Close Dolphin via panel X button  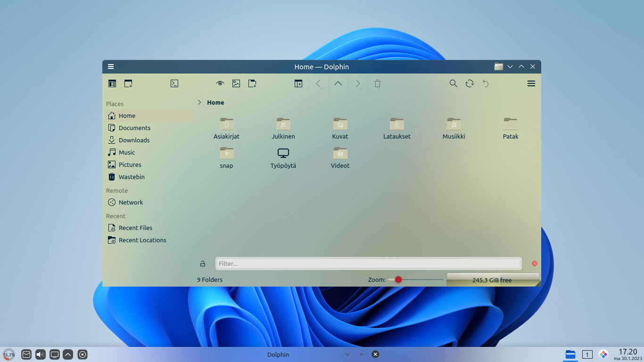[375, 354]
